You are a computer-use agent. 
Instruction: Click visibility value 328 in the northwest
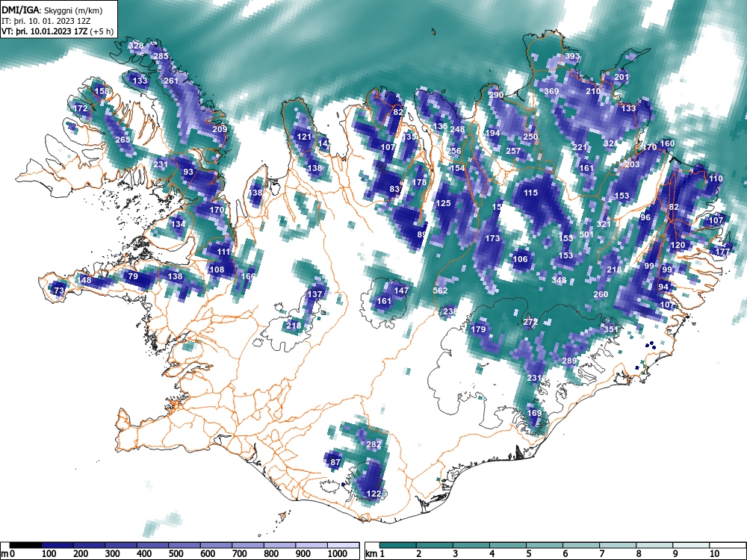pos(136,46)
